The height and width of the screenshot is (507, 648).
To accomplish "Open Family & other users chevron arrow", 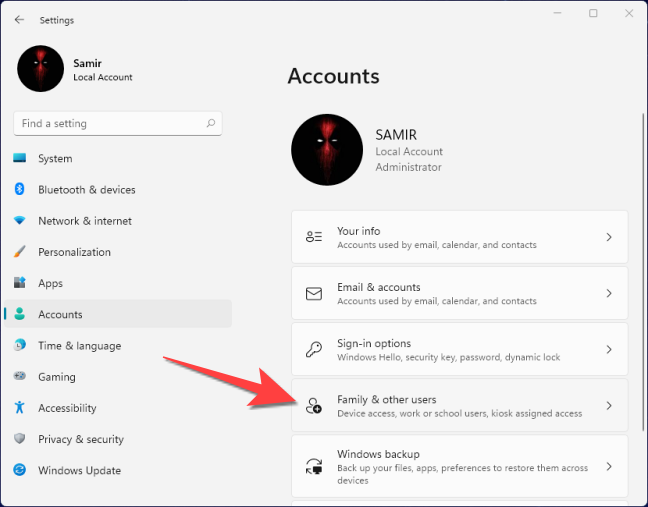I will pyautogui.click(x=609, y=406).
